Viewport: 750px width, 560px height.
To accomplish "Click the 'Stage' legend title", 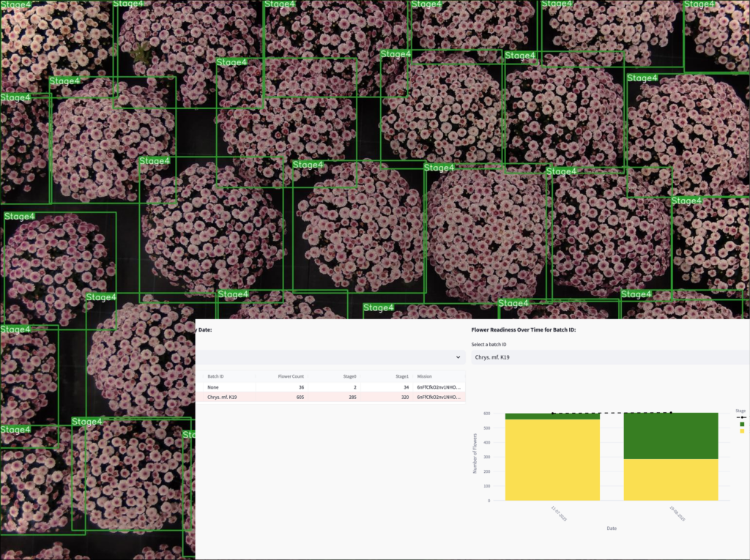I will point(740,411).
